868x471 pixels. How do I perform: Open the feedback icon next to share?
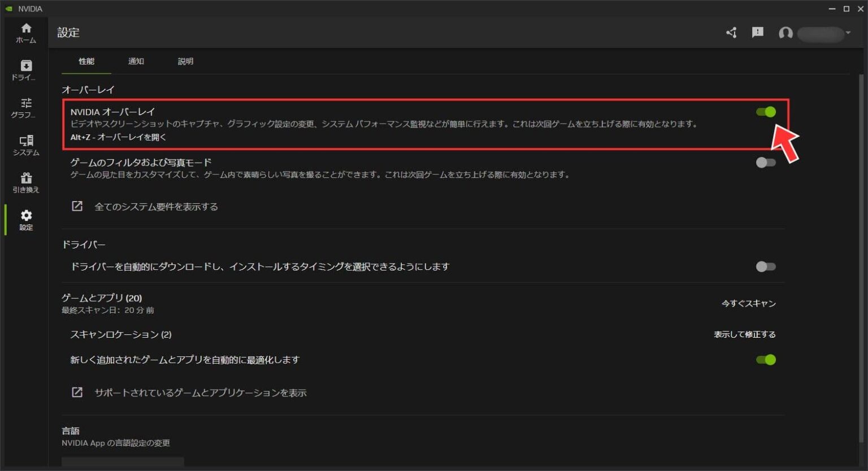click(x=758, y=33)
